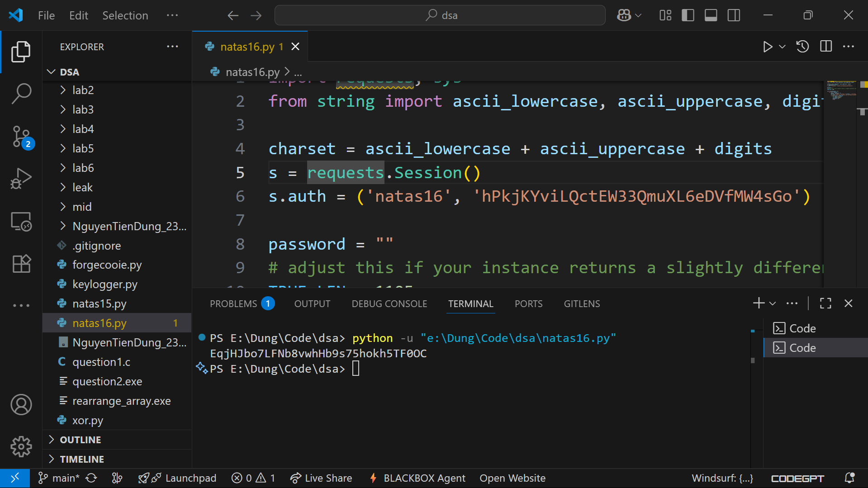Toggle the secondary side bar
The width and height of the screenshot is (868, 488).
[x=734, y=15]
